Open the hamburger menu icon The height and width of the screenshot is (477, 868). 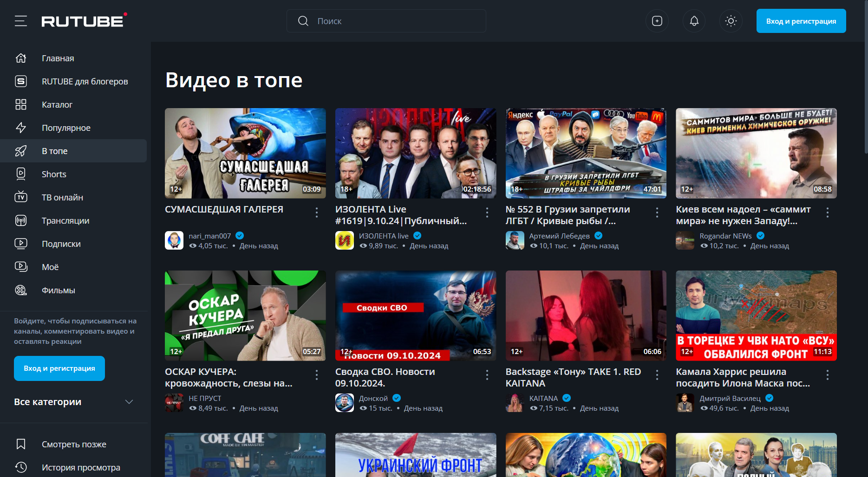pos(21,21)
